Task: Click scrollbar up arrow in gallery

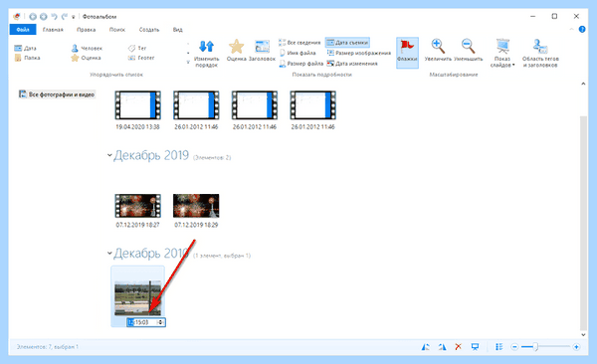Action: pos(583,84)
